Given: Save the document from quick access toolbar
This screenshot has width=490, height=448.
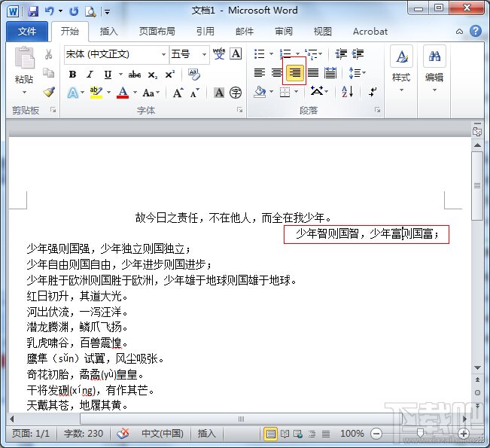Looking at the screenshot, I should click(33, 11).
